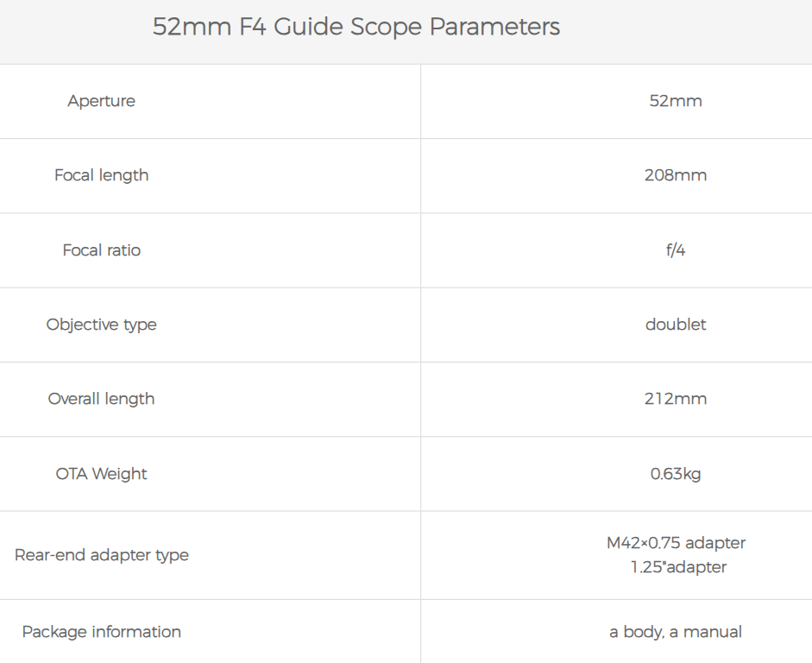Select the OTA Weight label
This screenshot has height=663, width=812.
(102, 474)
